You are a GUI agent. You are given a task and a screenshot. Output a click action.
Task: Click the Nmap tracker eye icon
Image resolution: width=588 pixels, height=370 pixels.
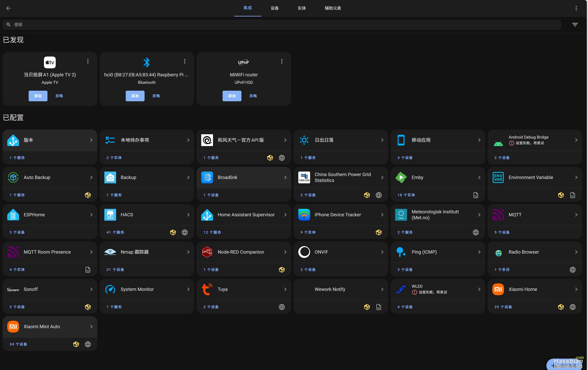[110, 252]
